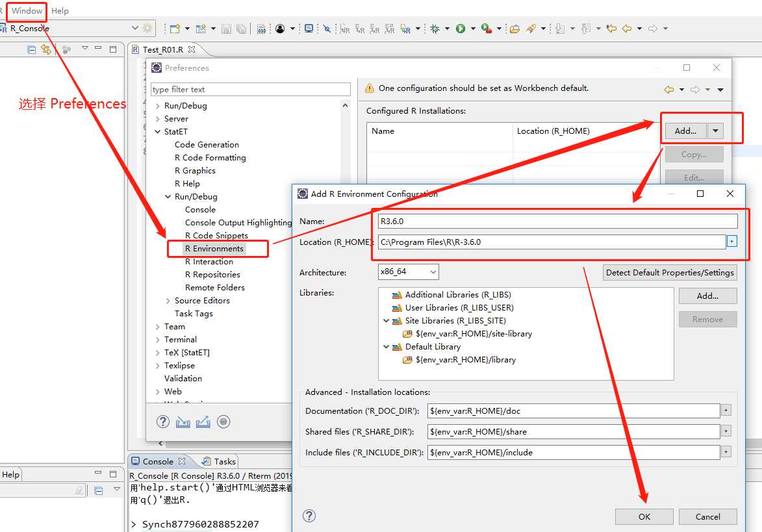Click the Debug bug icon
This screenshot has width=762, height=532.
click(x=435, y=29)
